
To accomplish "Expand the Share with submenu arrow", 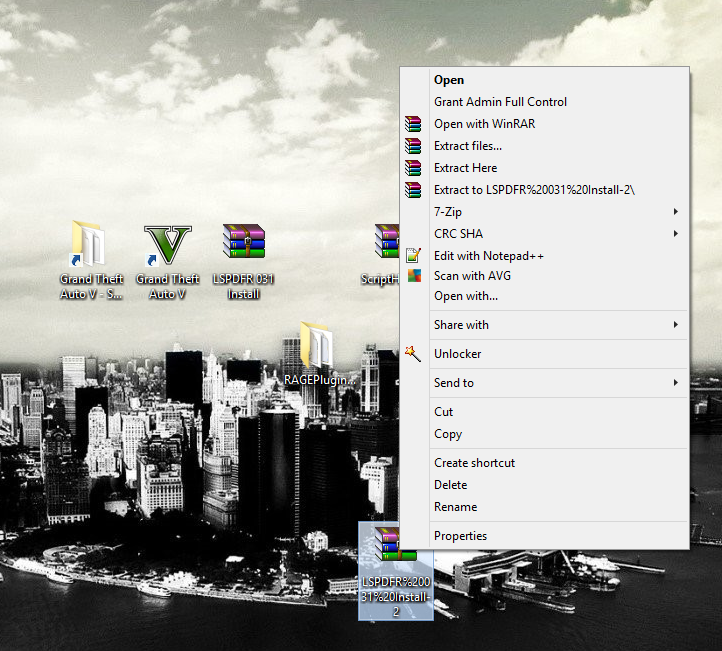I will (x=675, y=325).
